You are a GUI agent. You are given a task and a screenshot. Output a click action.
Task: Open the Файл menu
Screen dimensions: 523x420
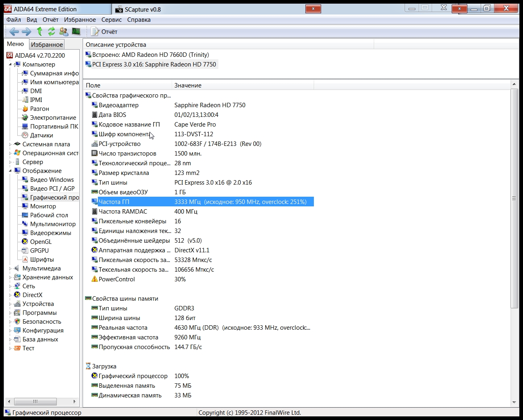[x=14, y=20]
